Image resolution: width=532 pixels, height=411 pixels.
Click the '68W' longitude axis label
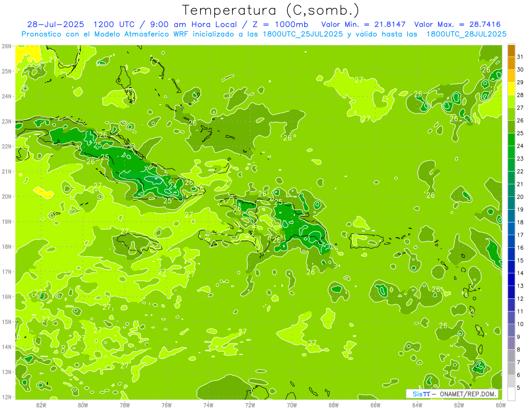334,405
